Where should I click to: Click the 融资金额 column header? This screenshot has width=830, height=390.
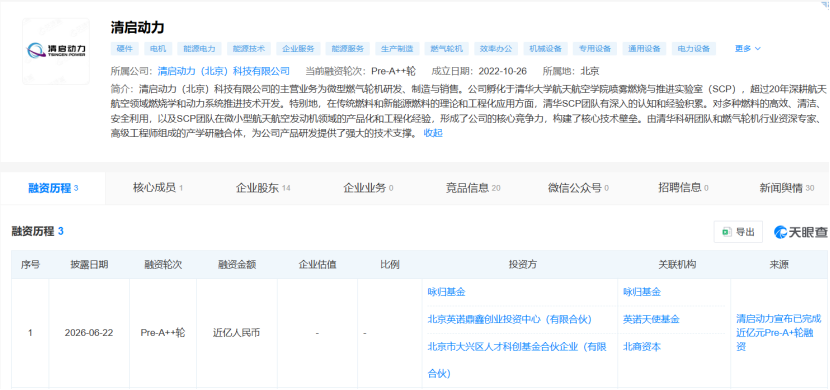coord(237,265)
